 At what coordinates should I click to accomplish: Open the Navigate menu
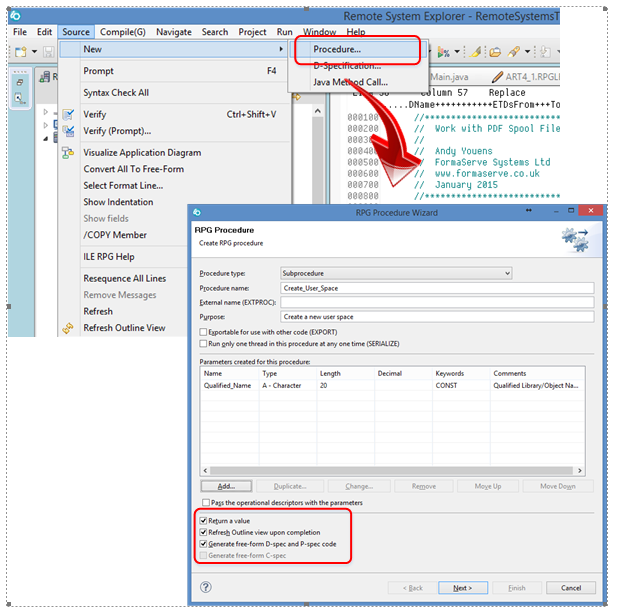pos(174,32)
